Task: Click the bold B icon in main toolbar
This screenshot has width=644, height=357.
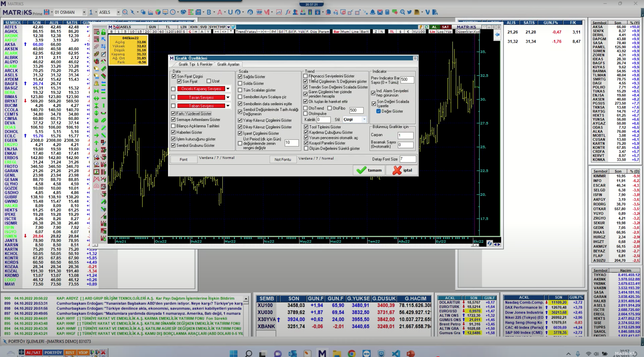Action: point(209,12)
